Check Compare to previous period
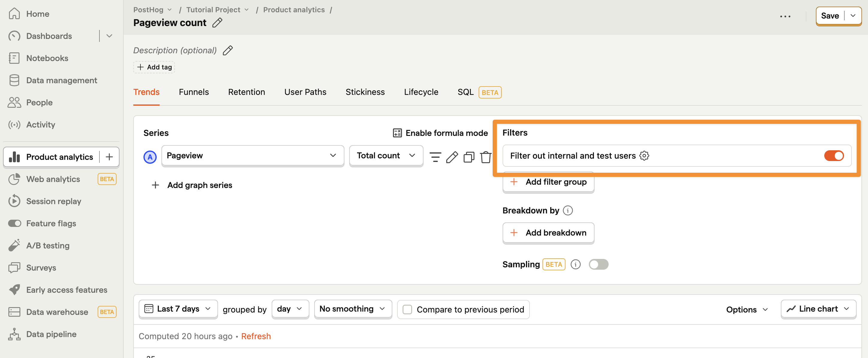The image size is (868, 358). tap(407, 309)
